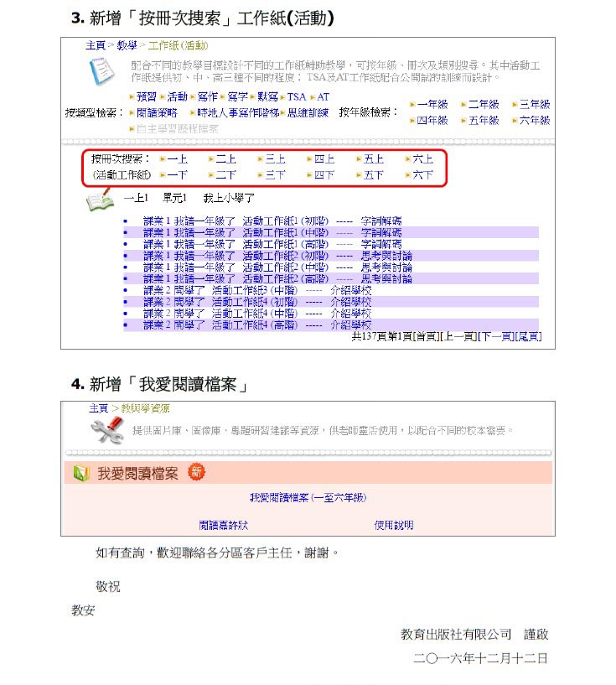Click the orange 新 badge icon

(196, 472)
